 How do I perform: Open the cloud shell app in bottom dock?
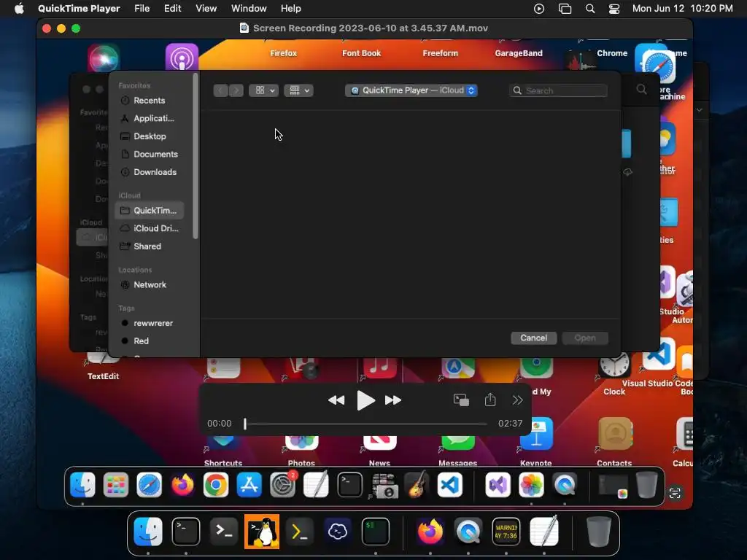click(x=337, y=532)
